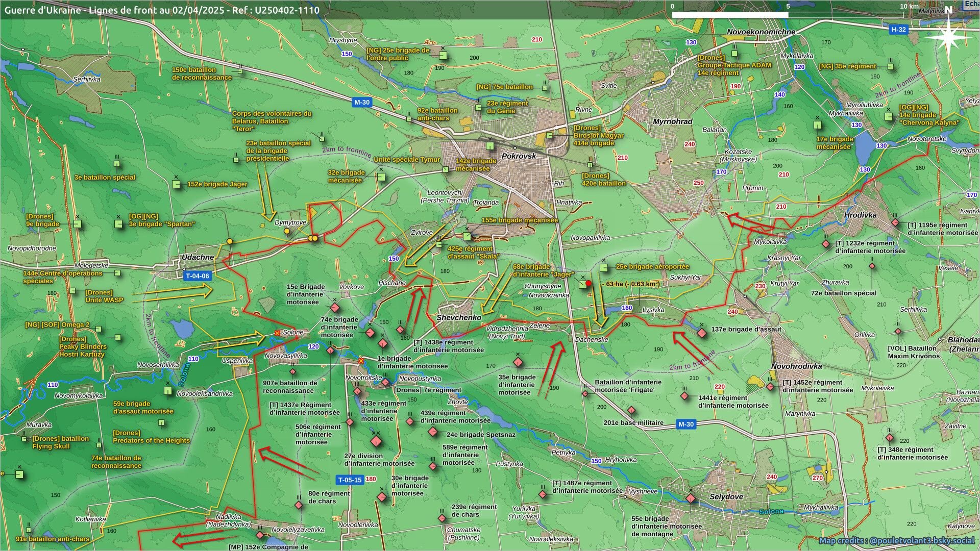The width and height of the screenshot is (980, 551).
Task: Select the red diamond of 1452e régiment
Action: (770, 387)
